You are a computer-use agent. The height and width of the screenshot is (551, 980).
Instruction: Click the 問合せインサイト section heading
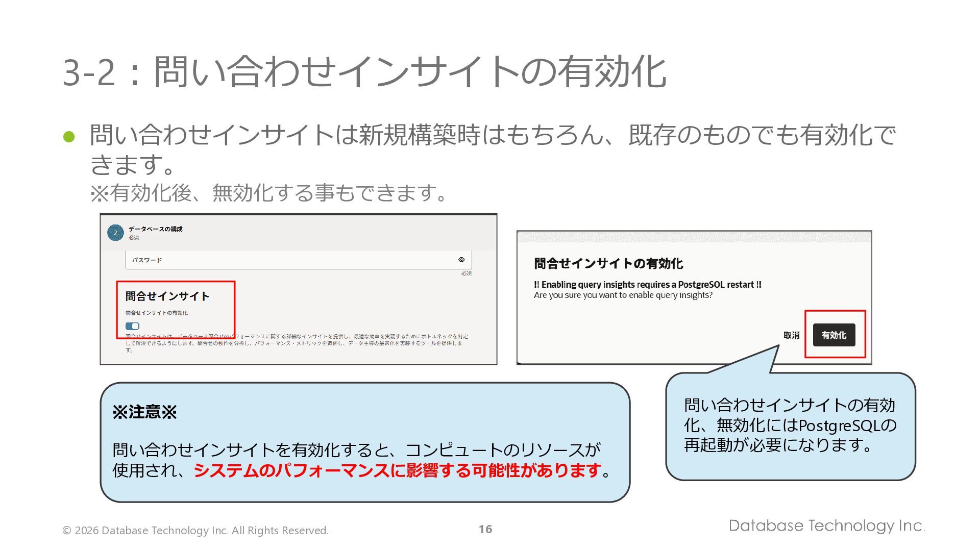pyautogui.click(x=167, y=296)
